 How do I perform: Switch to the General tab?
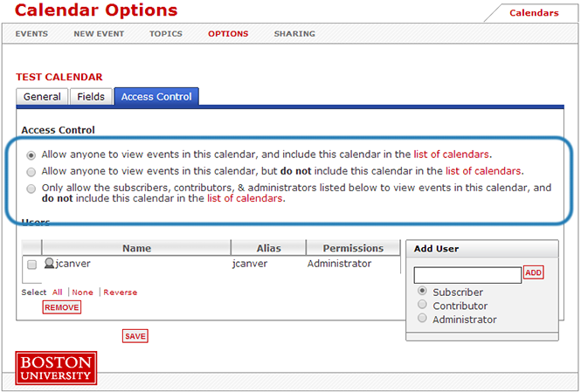point(42,97)
